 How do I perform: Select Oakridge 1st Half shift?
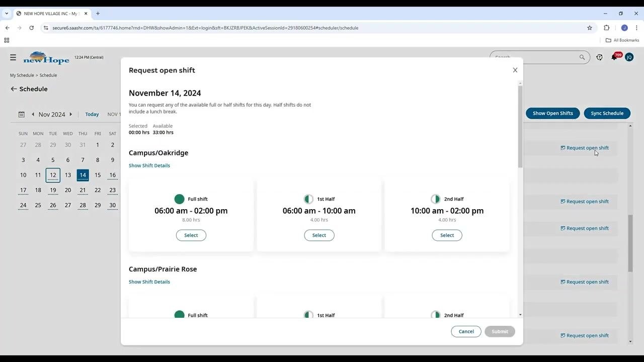click(x=319, y=235)
